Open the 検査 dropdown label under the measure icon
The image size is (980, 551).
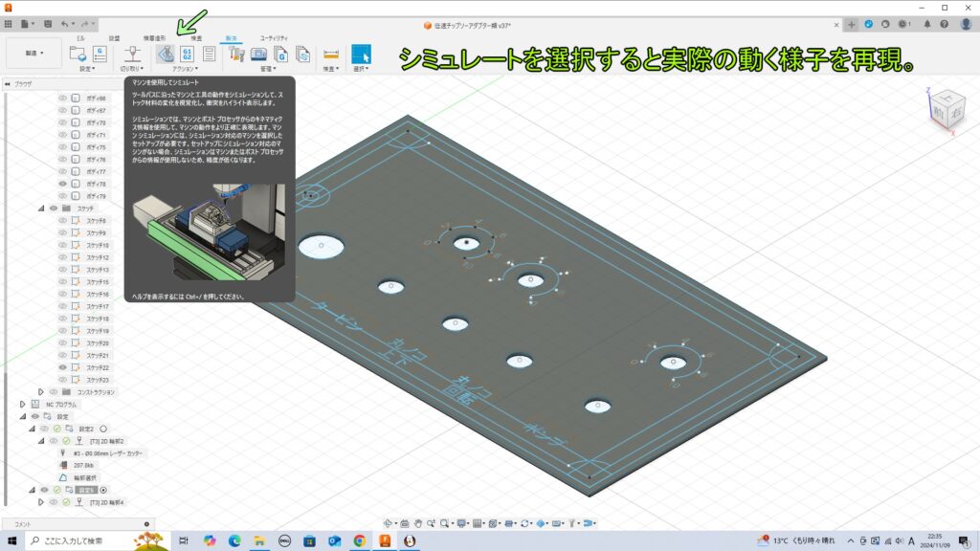click(331, 69)
